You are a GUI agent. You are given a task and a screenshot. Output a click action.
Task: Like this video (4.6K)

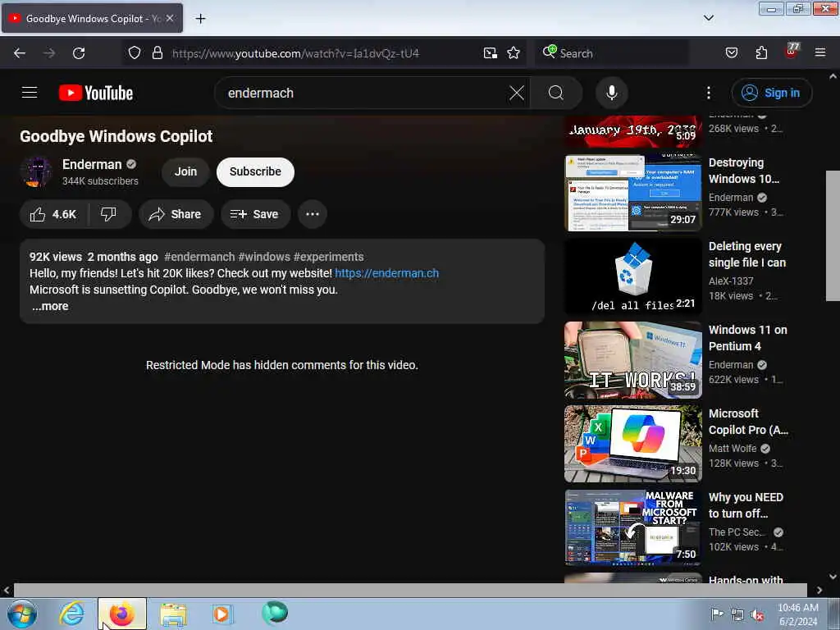[x=53, y=214]
